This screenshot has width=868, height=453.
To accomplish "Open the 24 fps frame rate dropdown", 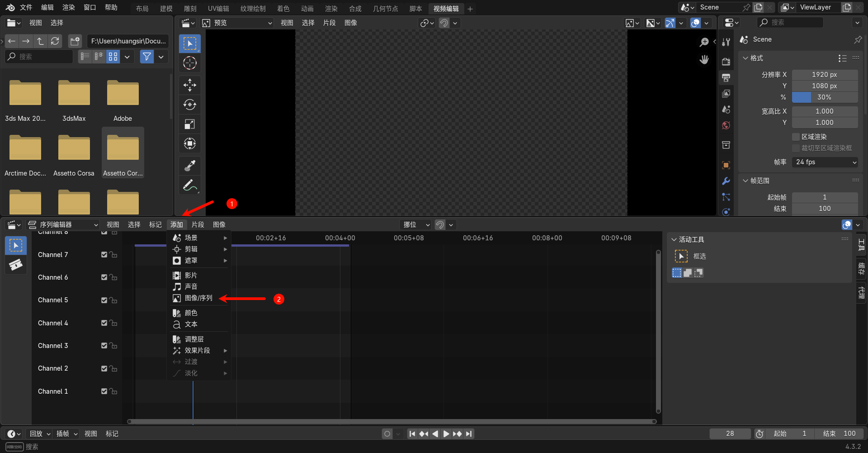I will pos(825,162).
